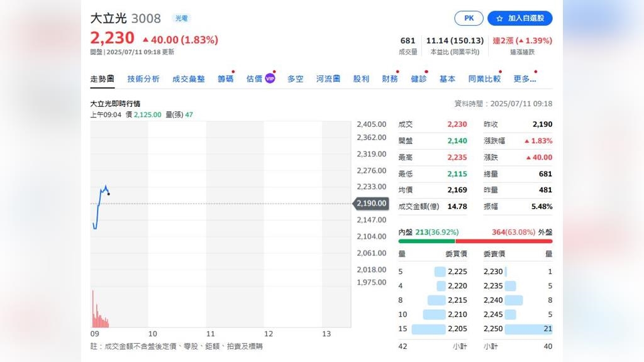Click the change value 40.00 (1.83%)

click(180, 40)
